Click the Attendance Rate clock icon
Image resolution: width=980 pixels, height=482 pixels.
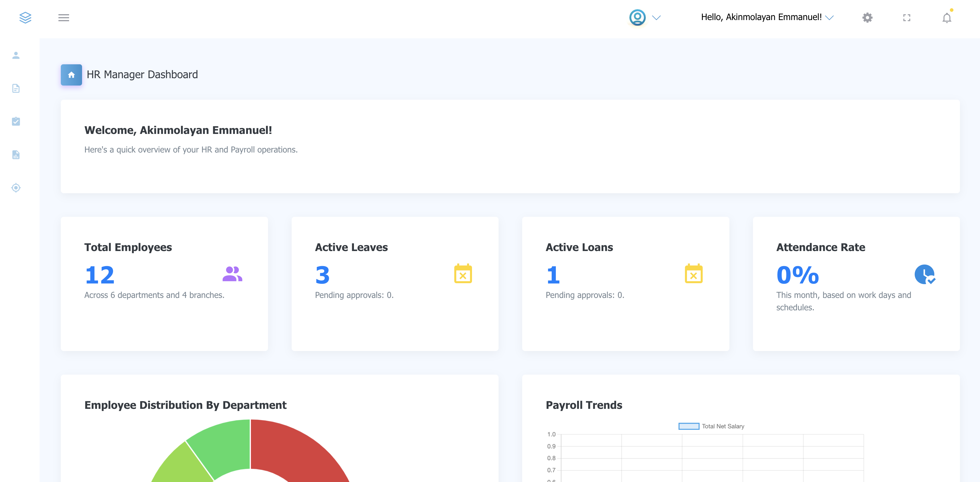pyautogui.click(x=925, y=274)
